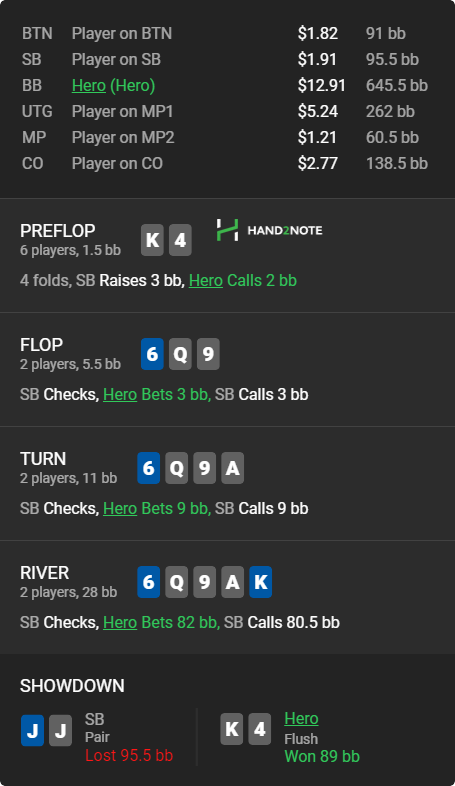Click the blue K card on the river

[261, 582]
